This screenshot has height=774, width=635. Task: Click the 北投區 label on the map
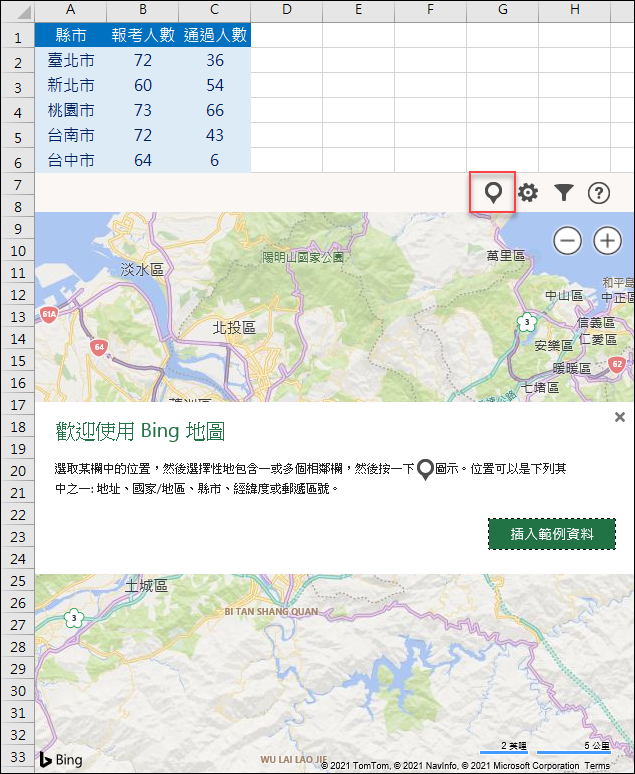234,327
